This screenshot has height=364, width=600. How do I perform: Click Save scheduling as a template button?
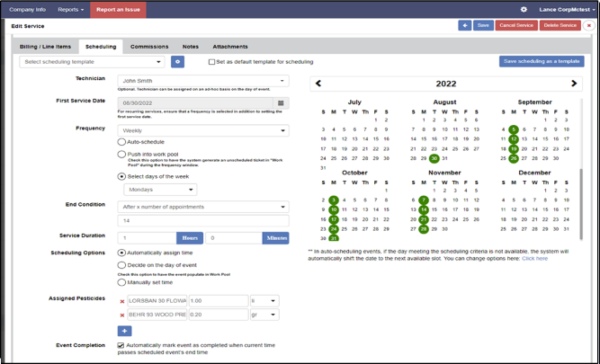pyautogui.click(x=541, y=61)
